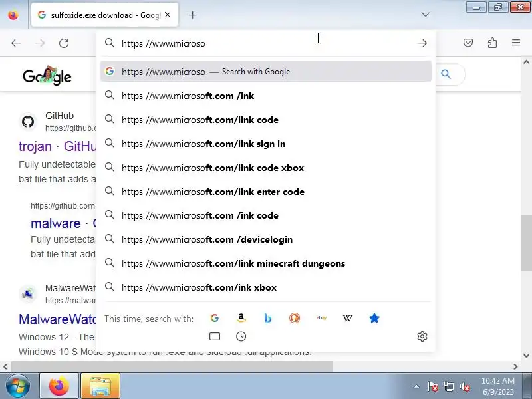
Task: Click the Google search magnifier button
Action: (x=446, y=74)
